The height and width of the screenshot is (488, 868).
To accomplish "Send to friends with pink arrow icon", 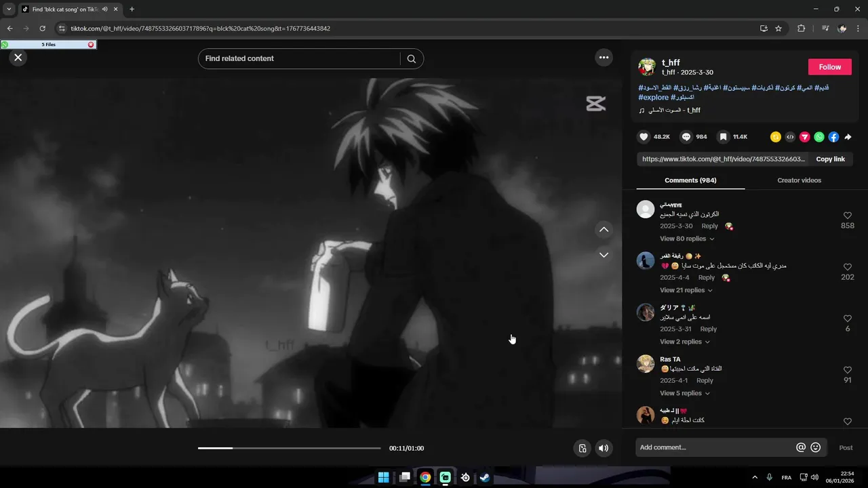I will click(804, 137).
